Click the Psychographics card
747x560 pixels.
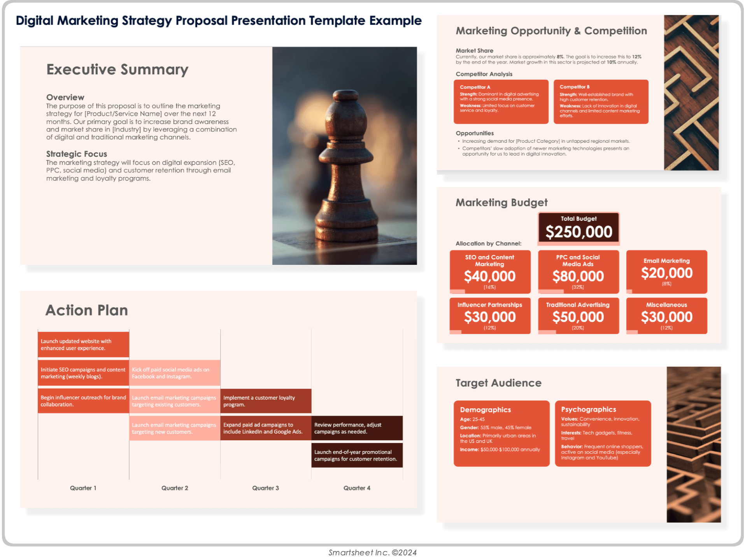click(603, 434)
